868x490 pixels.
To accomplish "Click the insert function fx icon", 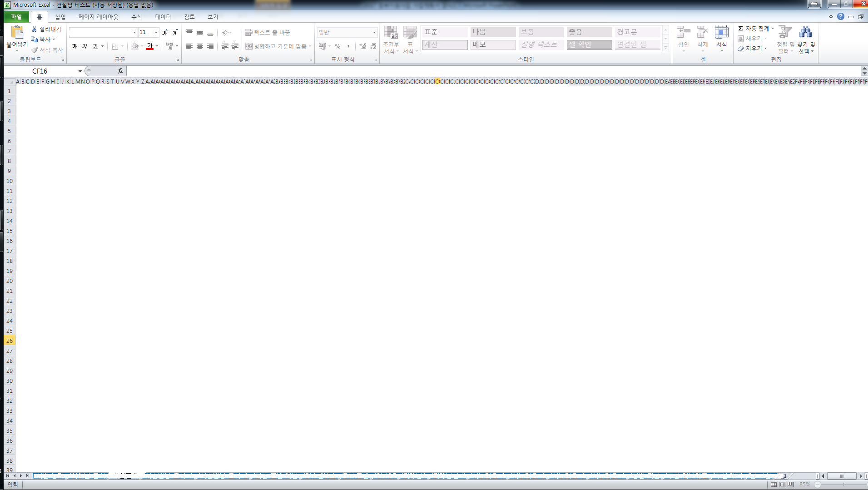I will (120, 71).
